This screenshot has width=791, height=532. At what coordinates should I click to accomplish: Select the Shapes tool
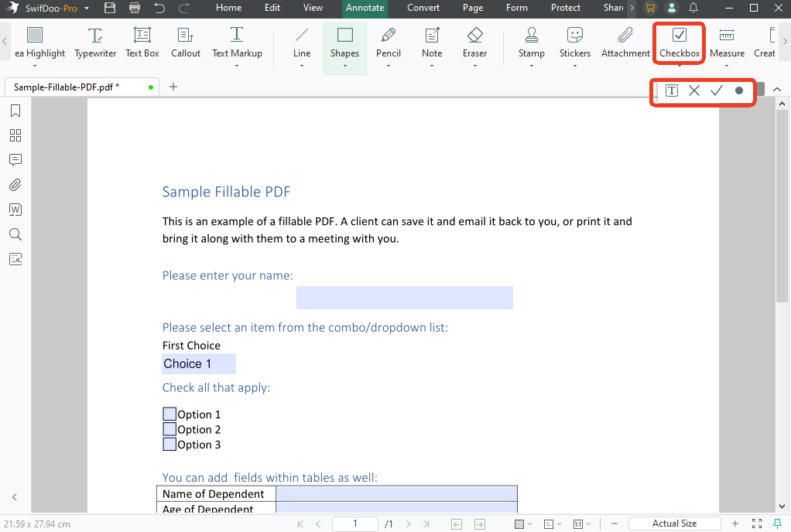(x=345, y=49)
